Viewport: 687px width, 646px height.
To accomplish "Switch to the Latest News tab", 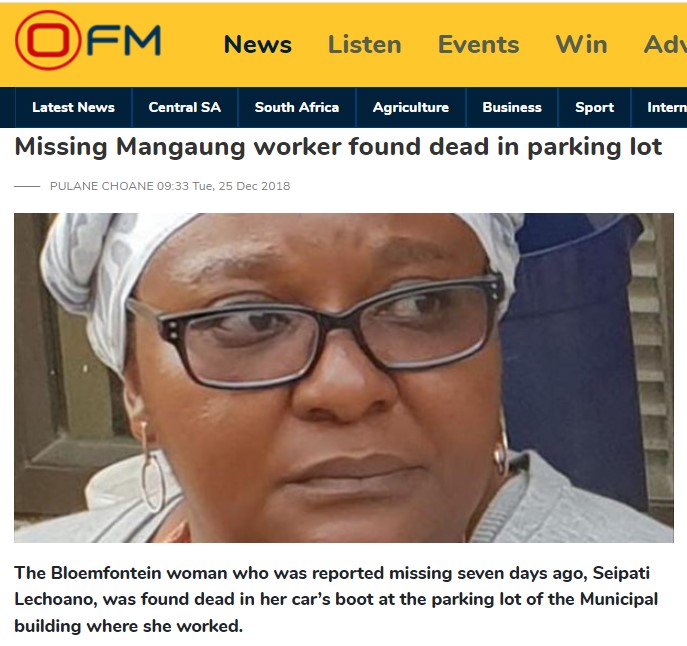I will click(74, 107).
